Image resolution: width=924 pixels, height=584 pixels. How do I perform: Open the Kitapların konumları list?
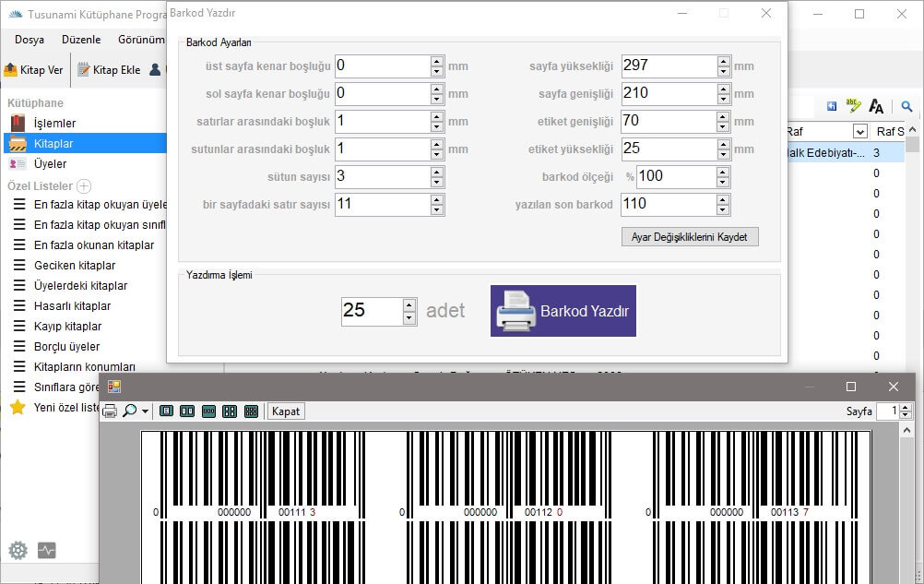coord(84,366)
